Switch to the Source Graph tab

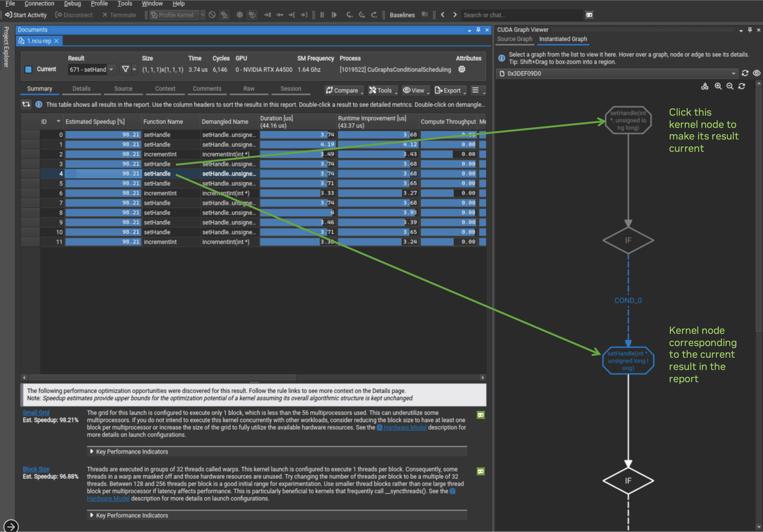pos(514,39)
